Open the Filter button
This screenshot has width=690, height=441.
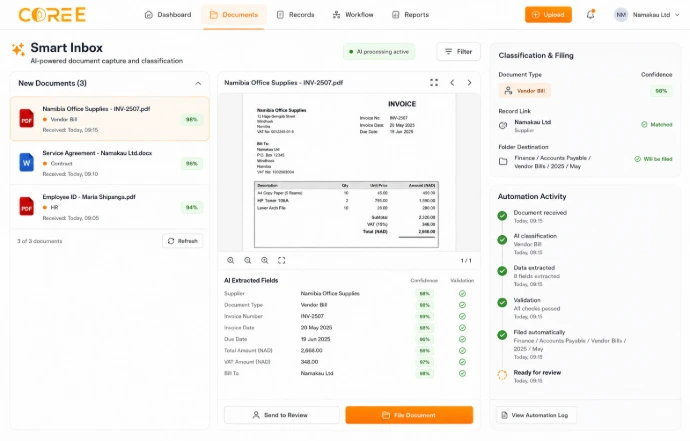[x=458, y=51]
